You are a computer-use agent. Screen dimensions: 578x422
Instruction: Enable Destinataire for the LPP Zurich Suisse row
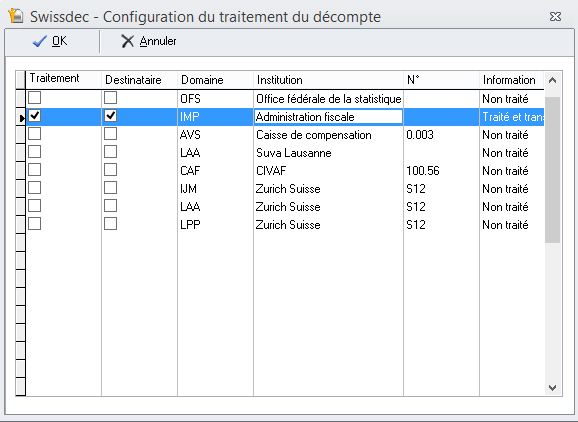tap(110, 224)
